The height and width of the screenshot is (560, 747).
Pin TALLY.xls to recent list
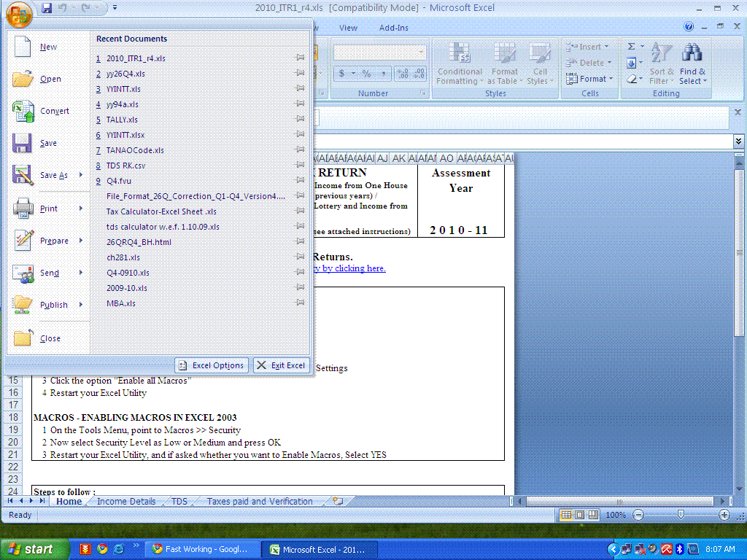pyautogui.click(x=300, y=119)
